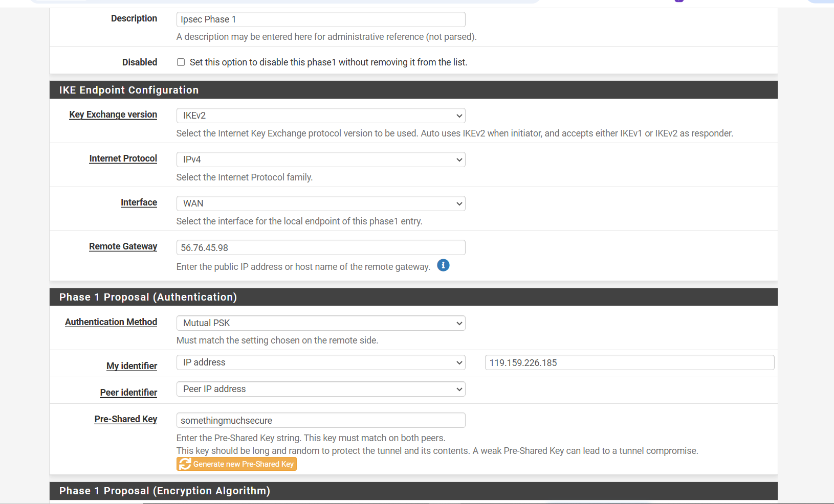Click into the Remote Gateway field with 56.76.45.98

[320, 247]
